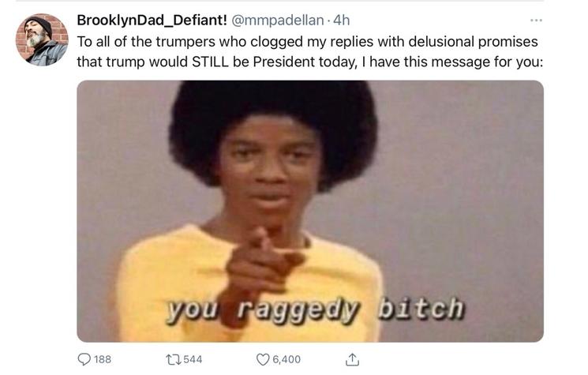This screenshot has height=375, width=588.
Task: Click the BrooklynDad_Defiant profile avatar
Action: 42,39
